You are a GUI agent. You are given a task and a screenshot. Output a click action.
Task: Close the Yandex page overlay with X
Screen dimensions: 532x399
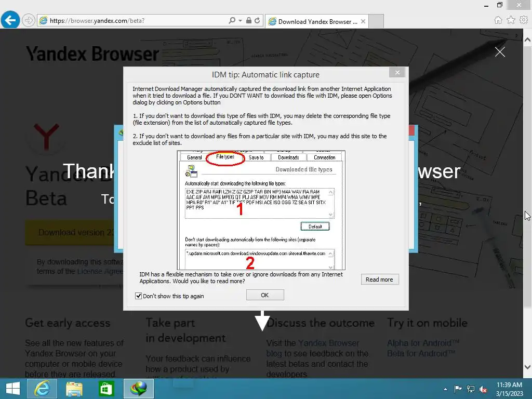point(500,52)
